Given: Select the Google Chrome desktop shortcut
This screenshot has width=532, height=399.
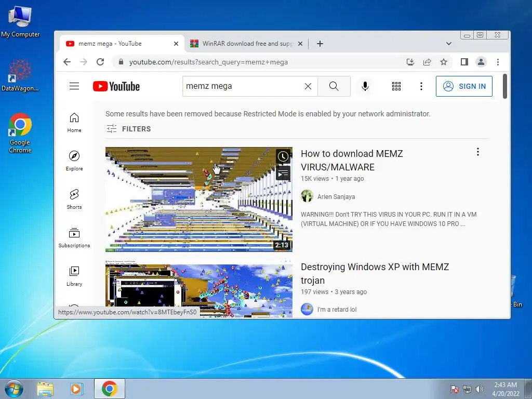Looking at the screenshot, I should (x=20, y=134).
